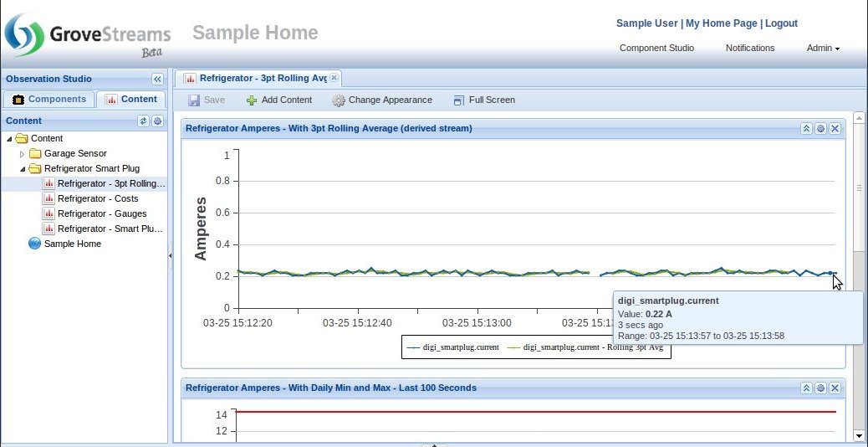Expand the Garage Sensor folder
The width and height of the screenshot is (868, 447).
[x=23, y=154]
